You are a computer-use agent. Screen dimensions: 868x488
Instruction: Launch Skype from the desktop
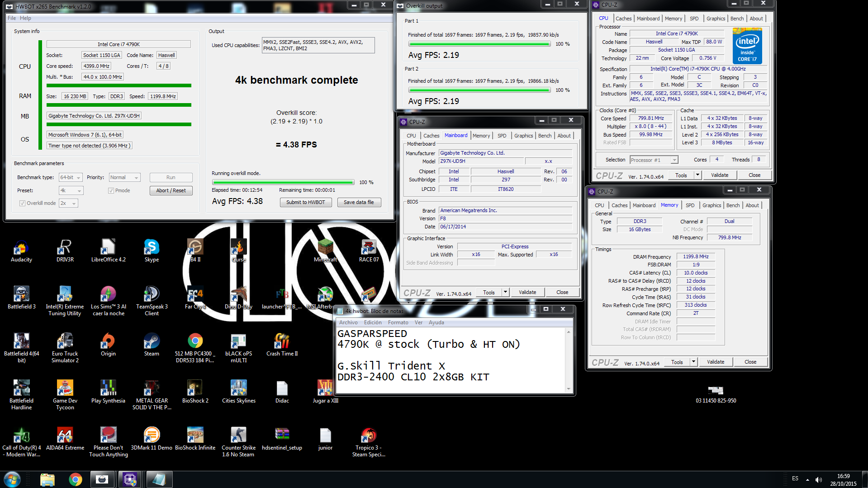pos(152,251)
